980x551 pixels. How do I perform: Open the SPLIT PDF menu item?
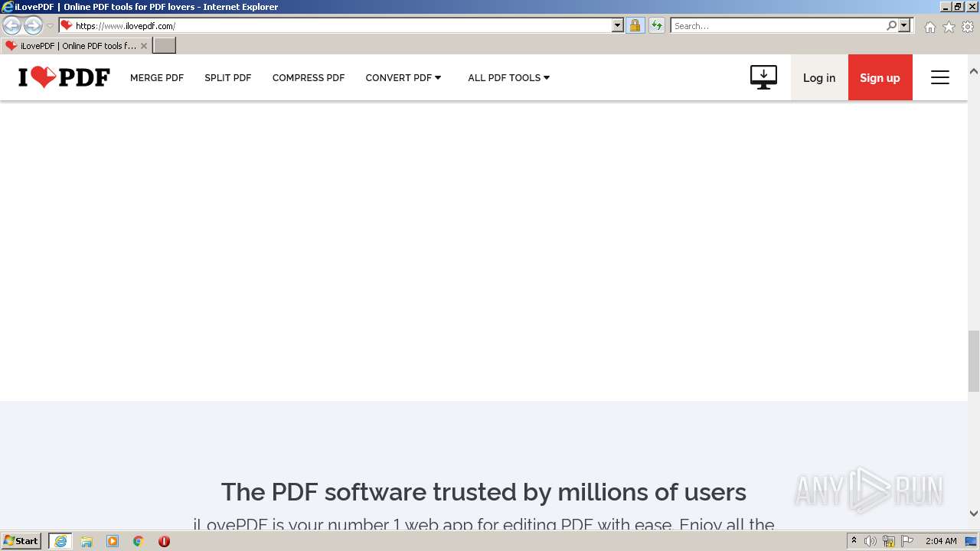click(x=228, y=77)
